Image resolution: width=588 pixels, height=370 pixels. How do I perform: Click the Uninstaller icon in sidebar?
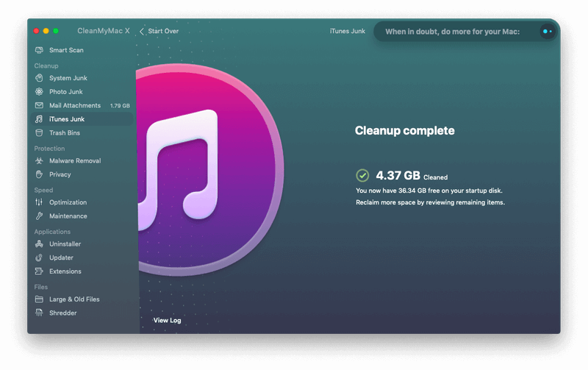(39, 244)
